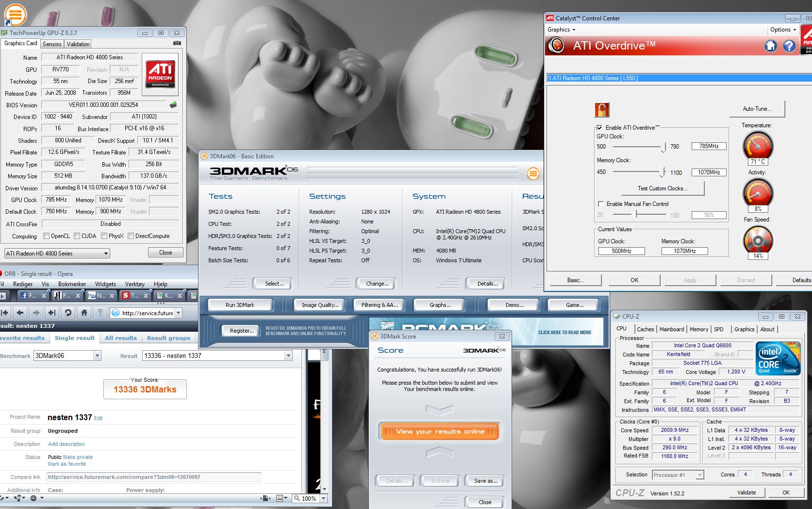
Task: Open the Options dropdown in Catalyst
Action: point(783,30)
